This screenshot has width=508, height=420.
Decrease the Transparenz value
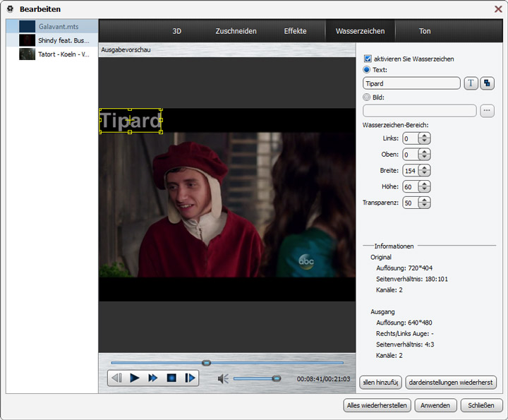point(424,206)
